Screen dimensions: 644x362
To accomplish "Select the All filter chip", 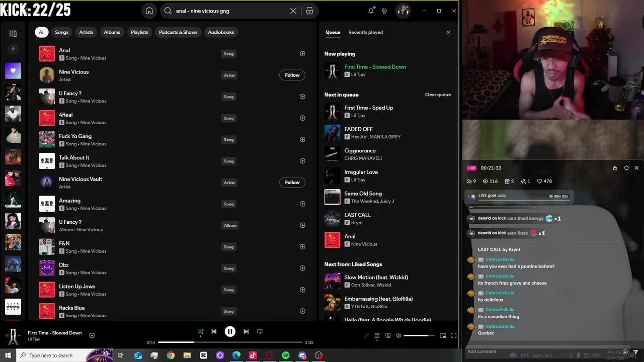I will [42, 32].
